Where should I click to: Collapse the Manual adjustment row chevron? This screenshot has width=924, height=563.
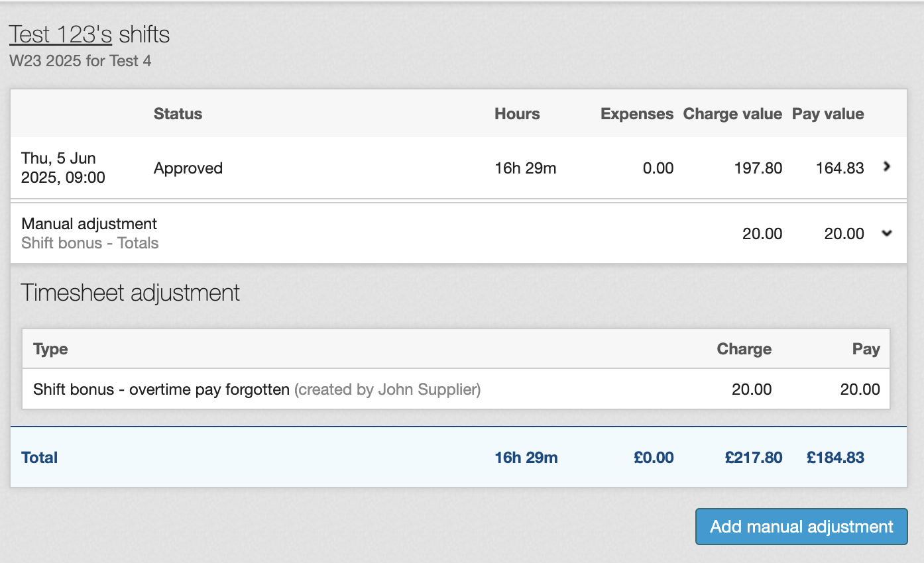[887, 233]
